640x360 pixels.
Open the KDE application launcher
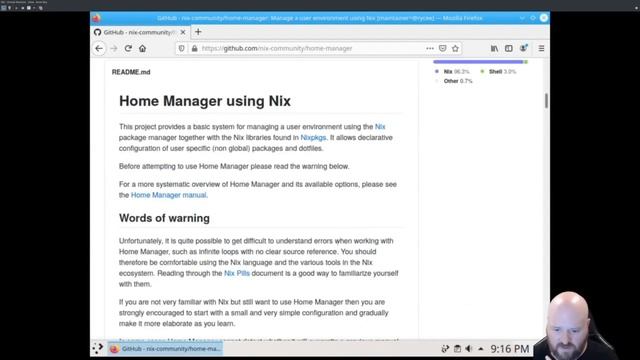tap(98, 349)
